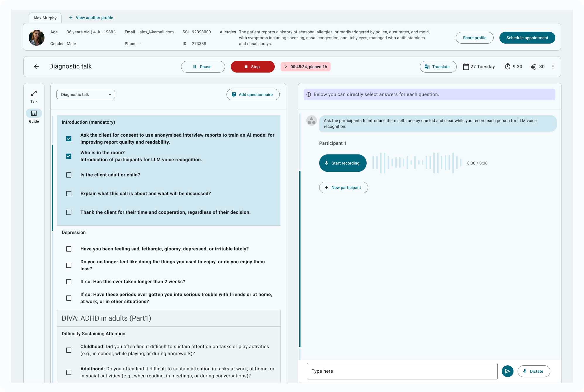The height and width of the screenshot is (392, 584).
Task: Open the three-dot more options menu
Action: click(553, 67)
